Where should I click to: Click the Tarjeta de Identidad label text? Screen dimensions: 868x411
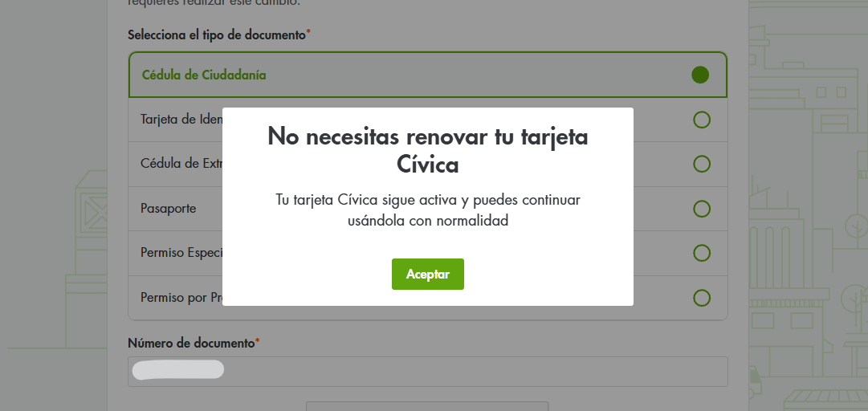181,120
